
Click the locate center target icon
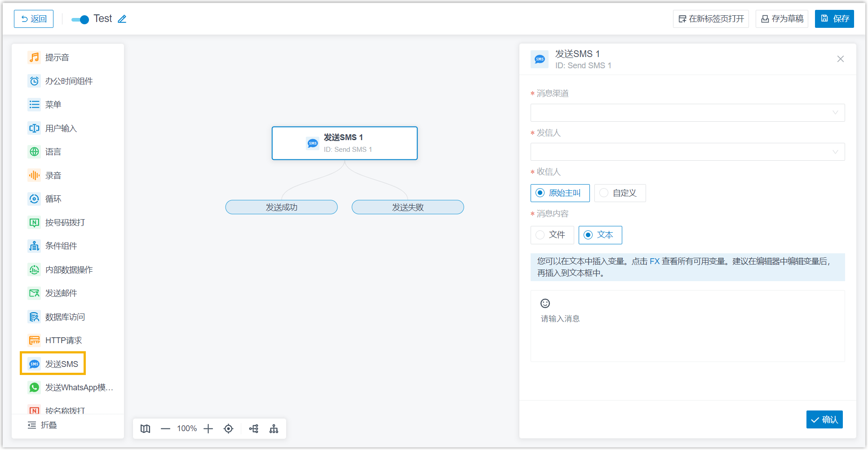(228, 429)
